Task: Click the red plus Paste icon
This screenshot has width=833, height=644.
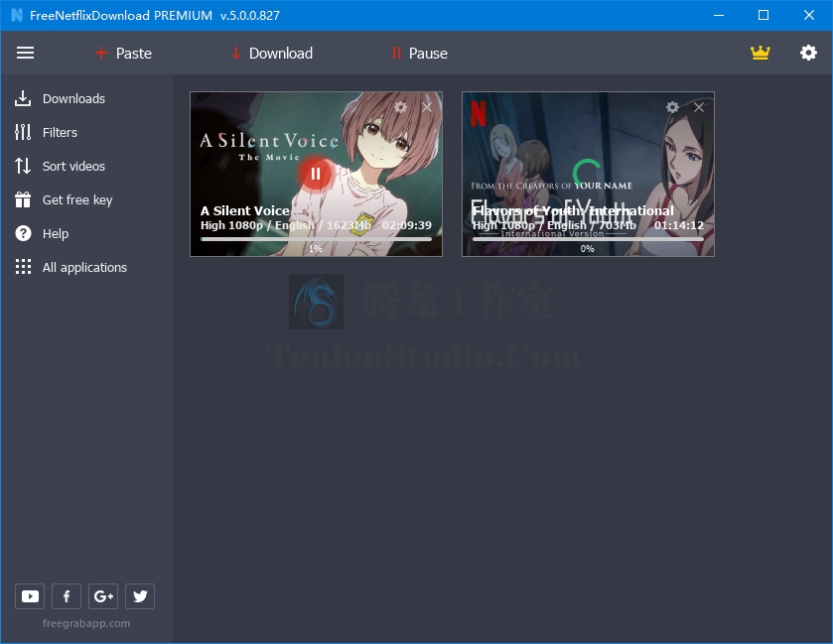Action: coord(101,54)
